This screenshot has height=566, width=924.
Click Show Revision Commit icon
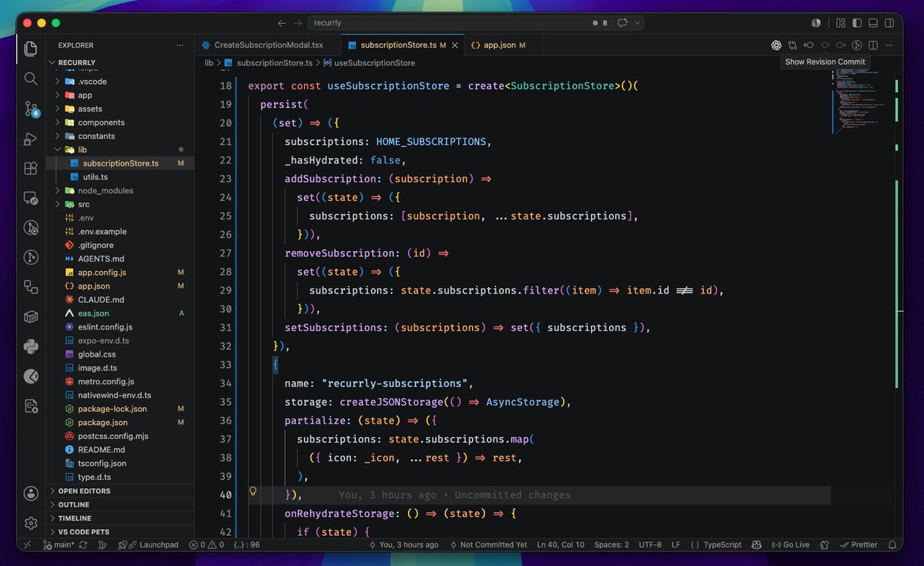(x=825, y=45)
